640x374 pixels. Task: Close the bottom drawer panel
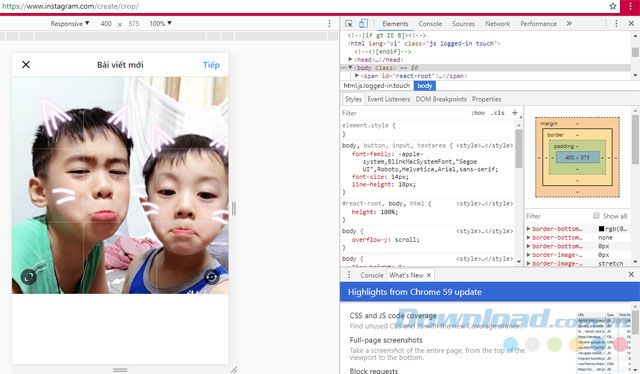pyautogui.click(x=631, y=274)
